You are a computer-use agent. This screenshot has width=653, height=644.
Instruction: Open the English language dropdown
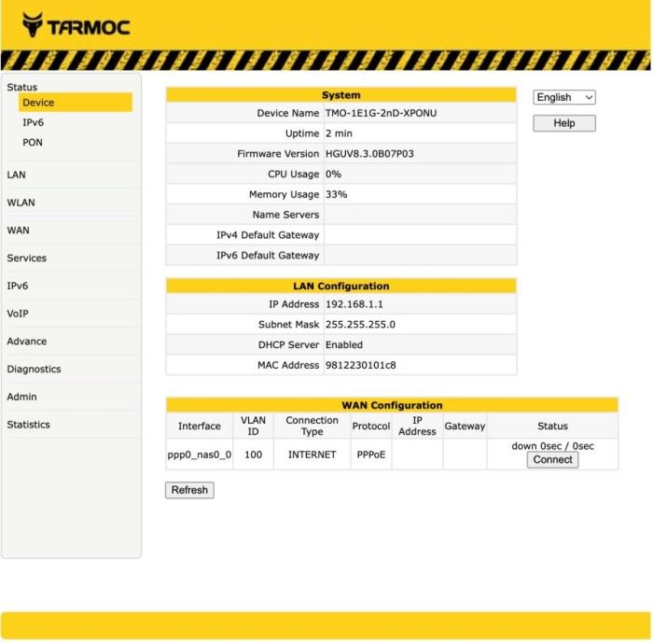pos(564,97)
